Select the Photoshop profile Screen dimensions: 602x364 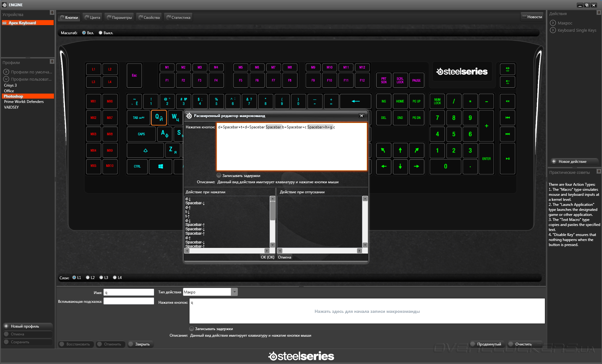click(28, 96)
